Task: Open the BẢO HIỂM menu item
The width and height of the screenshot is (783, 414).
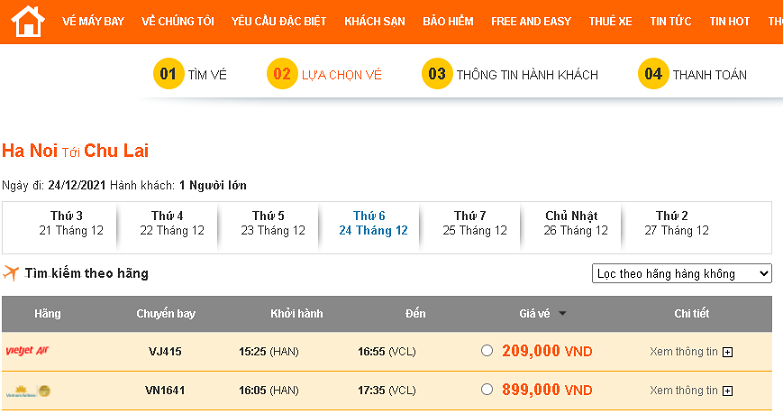Action: point(448,21)
